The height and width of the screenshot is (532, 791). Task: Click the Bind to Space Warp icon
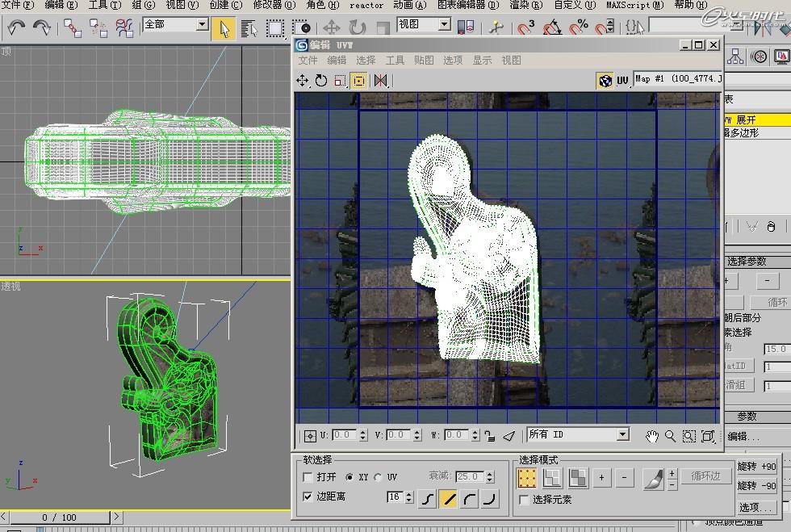pyautogui.click(x=124, y=27)
